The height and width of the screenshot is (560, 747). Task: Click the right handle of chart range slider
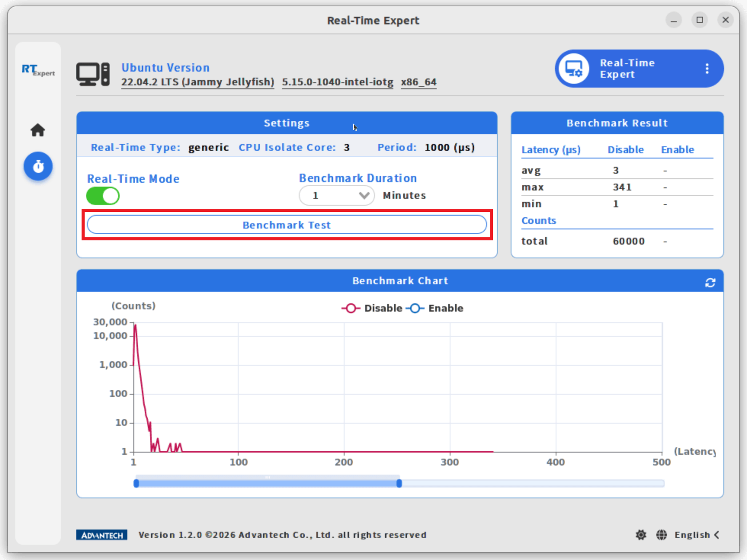point(399,483)
